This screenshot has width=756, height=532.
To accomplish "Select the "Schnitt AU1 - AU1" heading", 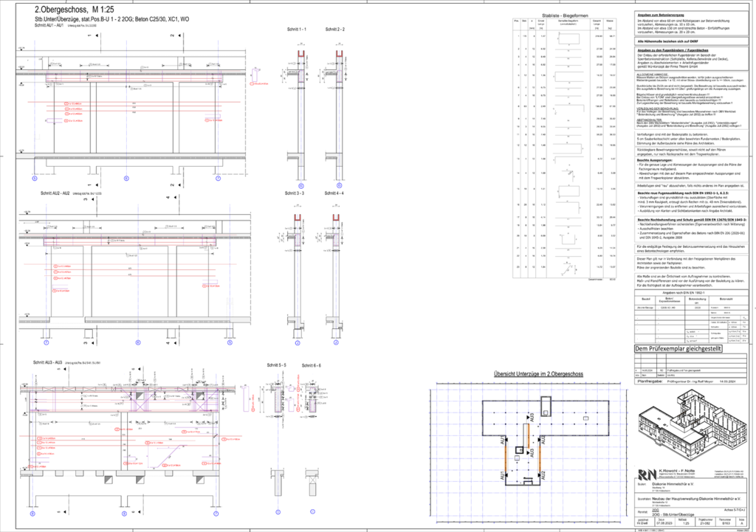I will [x=50, y=25].
